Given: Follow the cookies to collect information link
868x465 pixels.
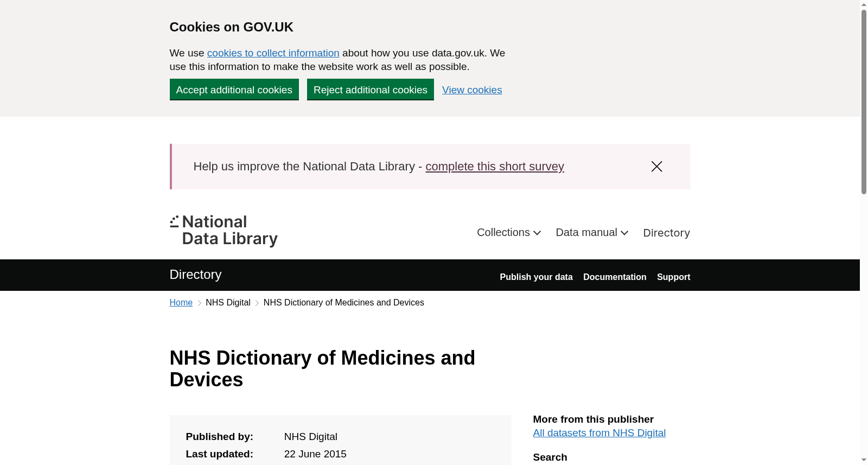Looking at the screenshot, I should 273,53.
